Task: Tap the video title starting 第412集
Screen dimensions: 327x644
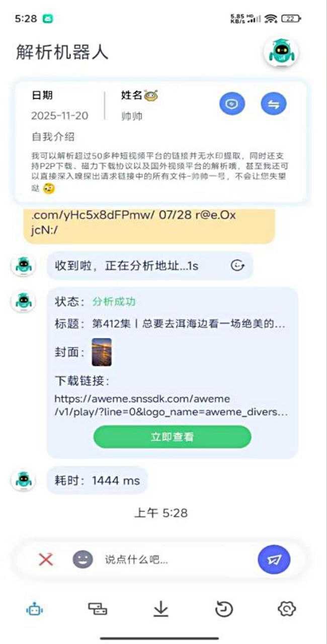Action: [189, 324]
